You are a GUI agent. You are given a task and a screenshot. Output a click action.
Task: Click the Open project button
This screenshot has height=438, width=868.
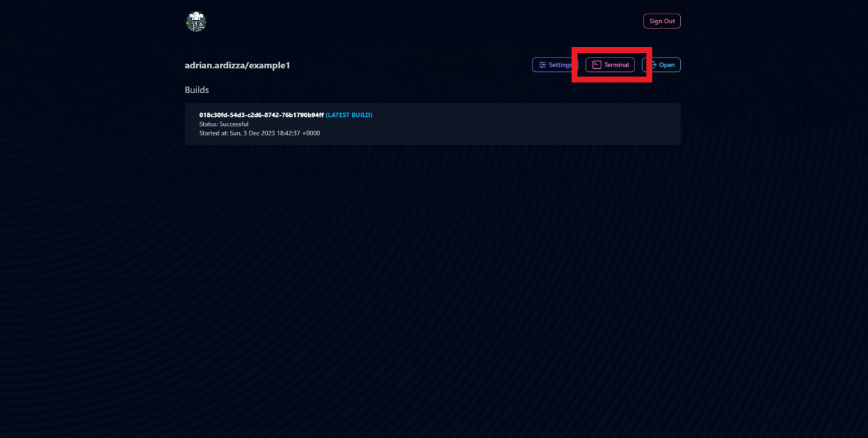pyautogui.click(x=661, y=65)
